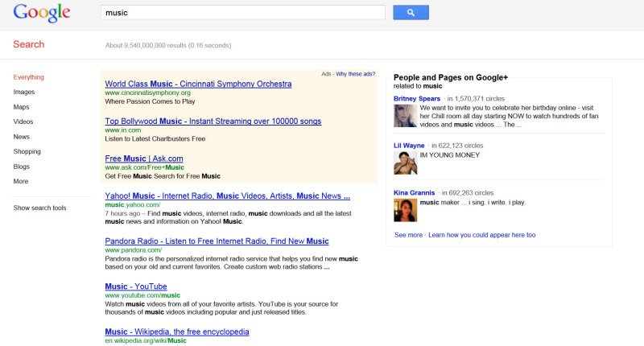The height and width of the screenshot is (346, 644).
Task: Click en.wikipedia.org/wiki/Music URL text
Action: (146, 340)
